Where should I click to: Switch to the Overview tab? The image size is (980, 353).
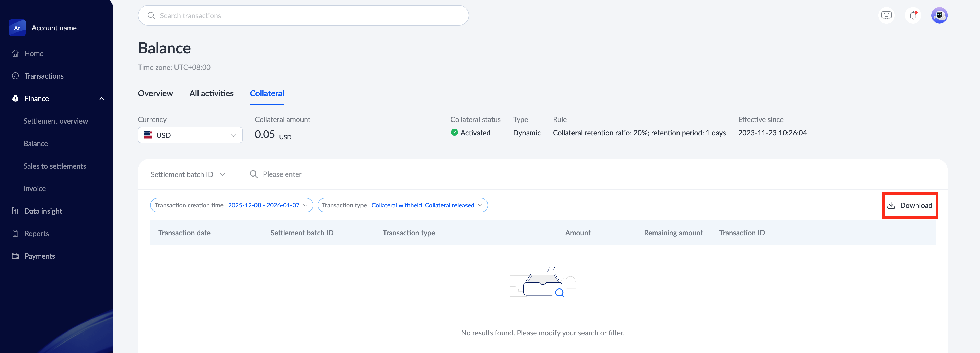click(x=155, y=93)
